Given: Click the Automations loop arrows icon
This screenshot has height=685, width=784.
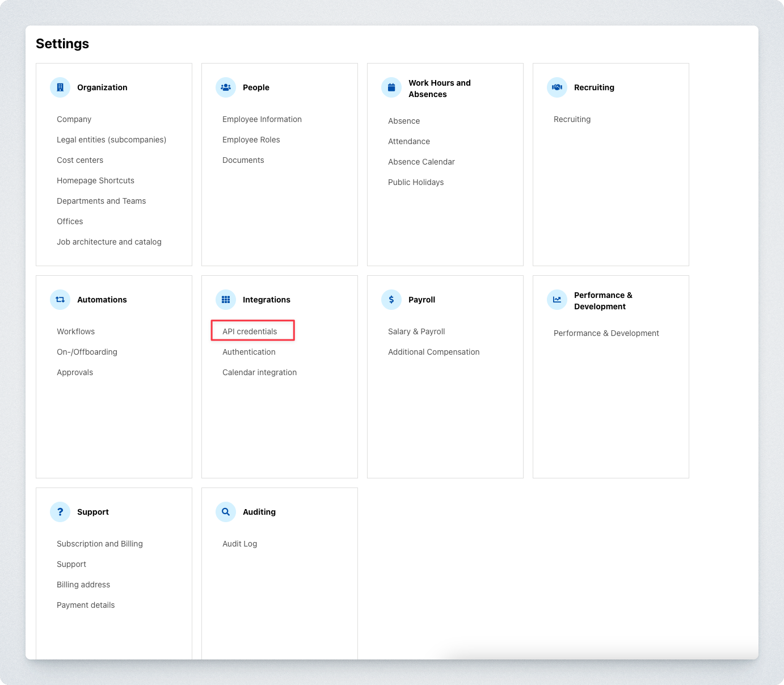Looking at the screenshot, I should (x=60, y=300).
